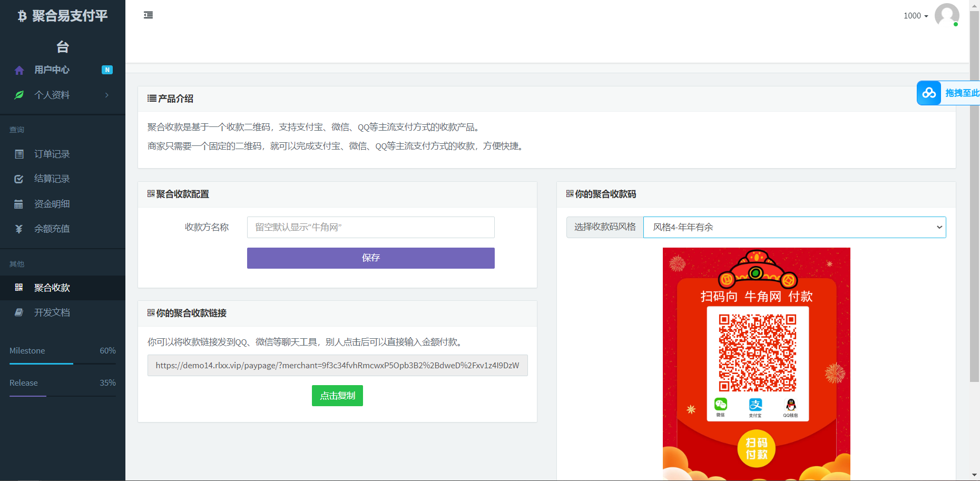
Task: Click the WeChat icon under the QR code
Action: [721, 404]
